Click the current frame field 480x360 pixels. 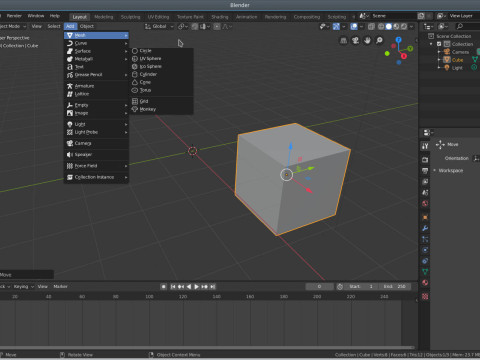tap(319, 287)
